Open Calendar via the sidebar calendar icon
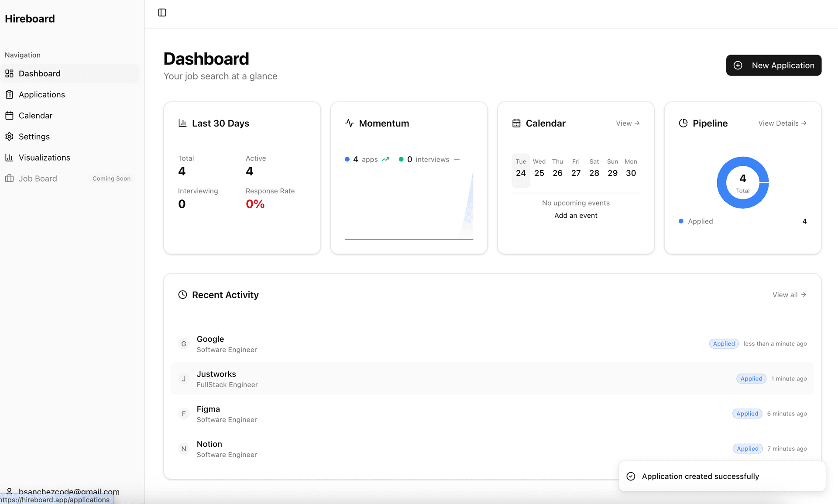Screen dimensions: 838x504 10,115
